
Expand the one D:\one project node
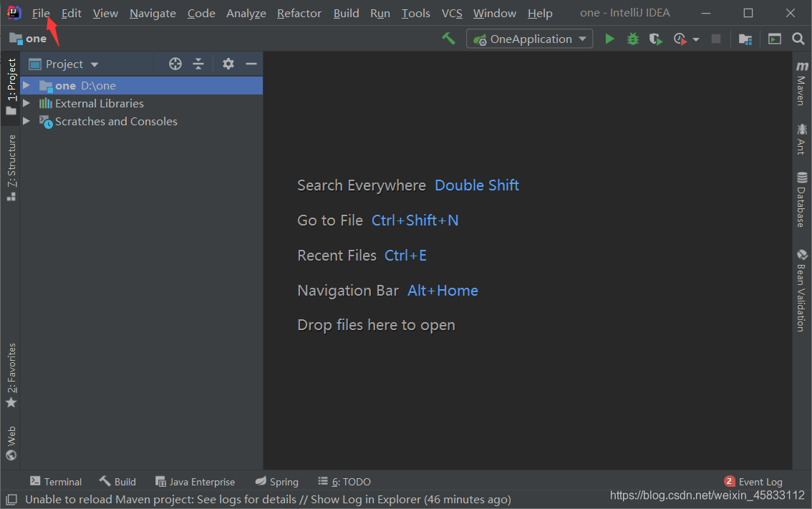coord(26,85)
